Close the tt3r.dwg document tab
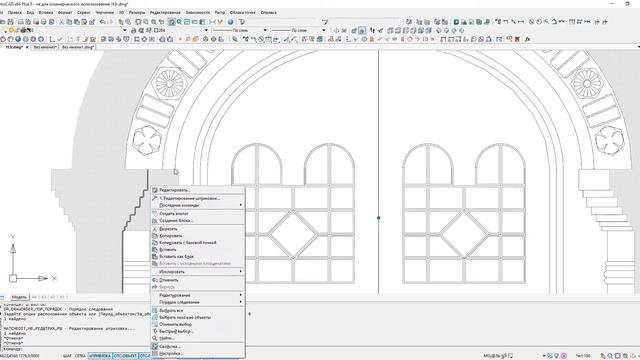The width and height of the screenshot is (640, 360). coord(27,47)
